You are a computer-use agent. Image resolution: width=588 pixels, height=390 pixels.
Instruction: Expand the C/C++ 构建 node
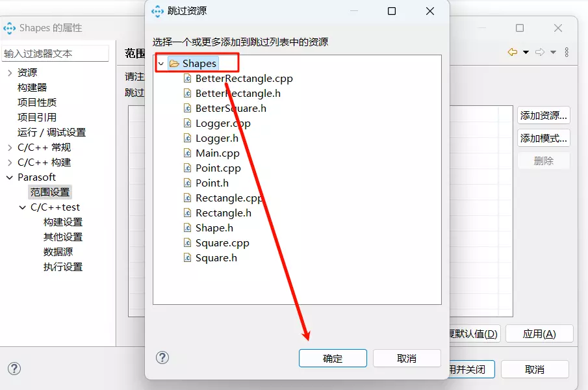(10, 162)
